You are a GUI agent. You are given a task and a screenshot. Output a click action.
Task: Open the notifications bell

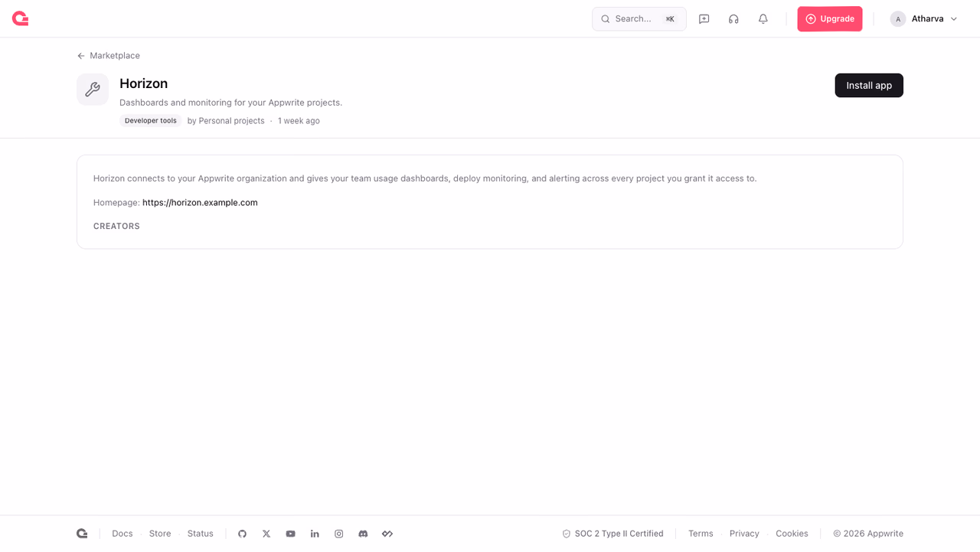click(763, 19)
